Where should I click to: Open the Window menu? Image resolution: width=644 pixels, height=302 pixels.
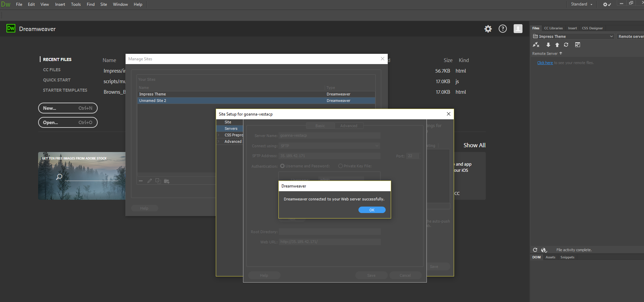pyautogui.click(x=120, y=4)
